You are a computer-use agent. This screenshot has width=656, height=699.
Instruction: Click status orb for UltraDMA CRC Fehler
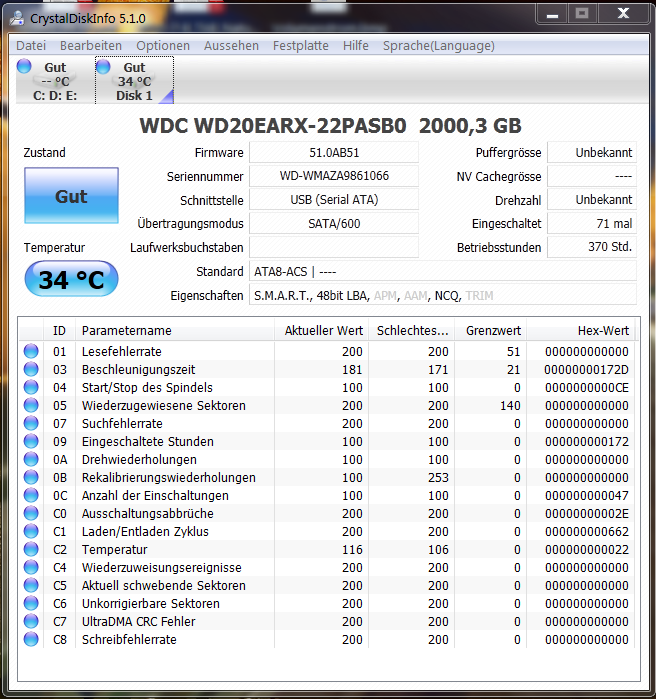[x=31, y=621]
